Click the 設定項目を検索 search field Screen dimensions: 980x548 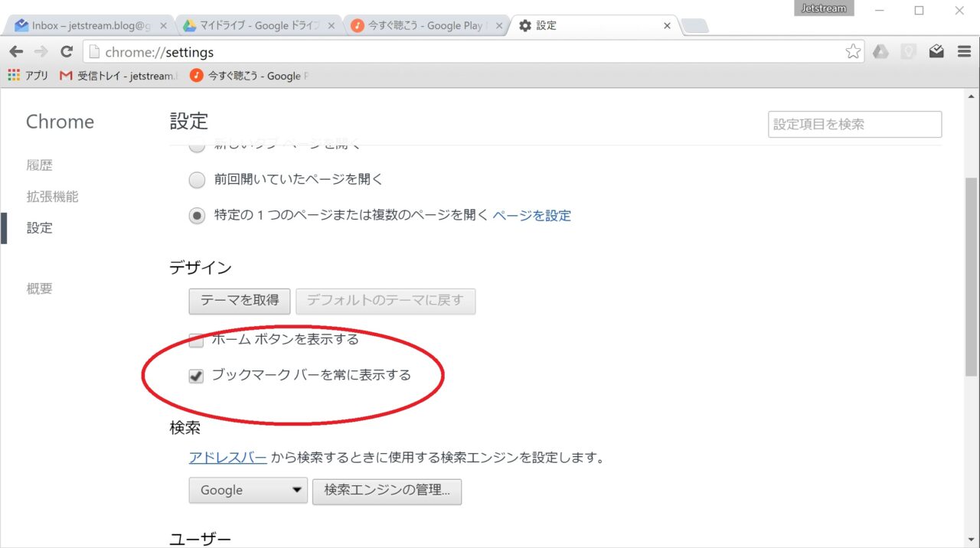(x=854, y=124)
